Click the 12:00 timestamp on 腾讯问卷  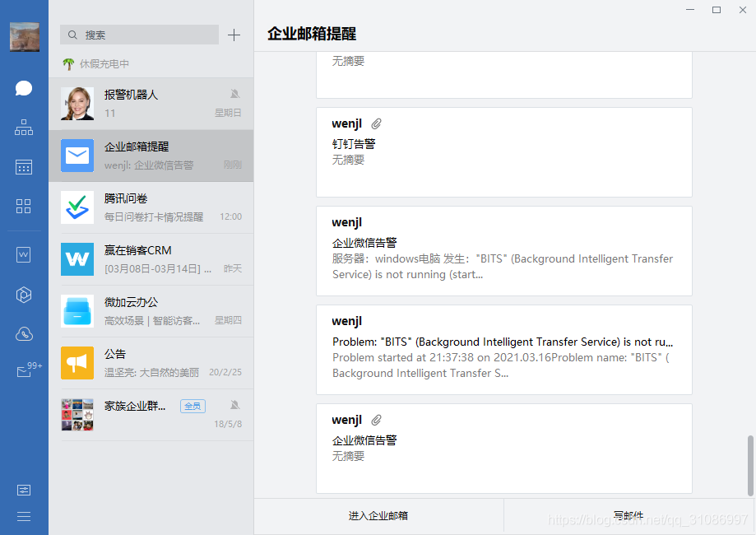[x=230, y=216]
